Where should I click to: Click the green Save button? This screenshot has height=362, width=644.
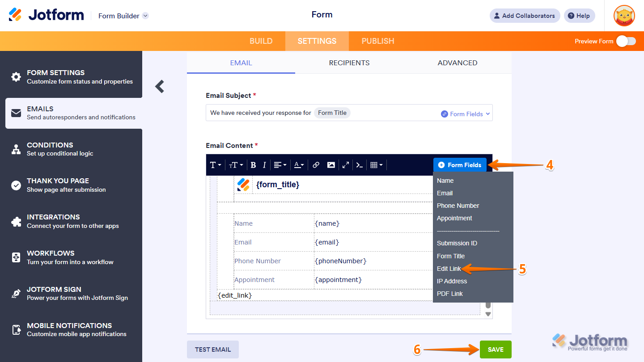(496, 349)
